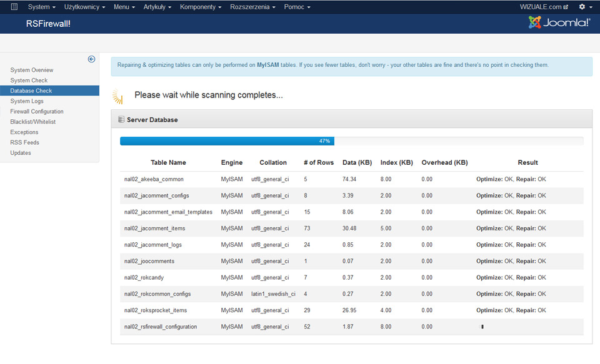Open the Rozszerzenia menu
600x364 pixels.
click(252, 7)
